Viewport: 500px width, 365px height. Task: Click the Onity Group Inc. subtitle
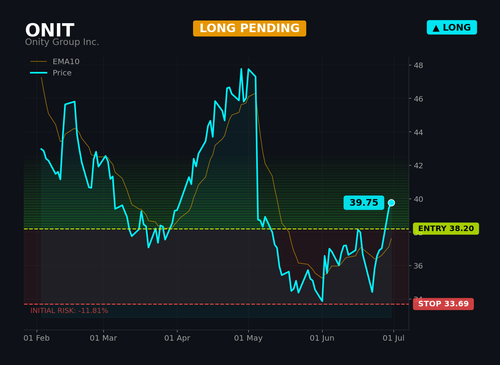(62, 42)
